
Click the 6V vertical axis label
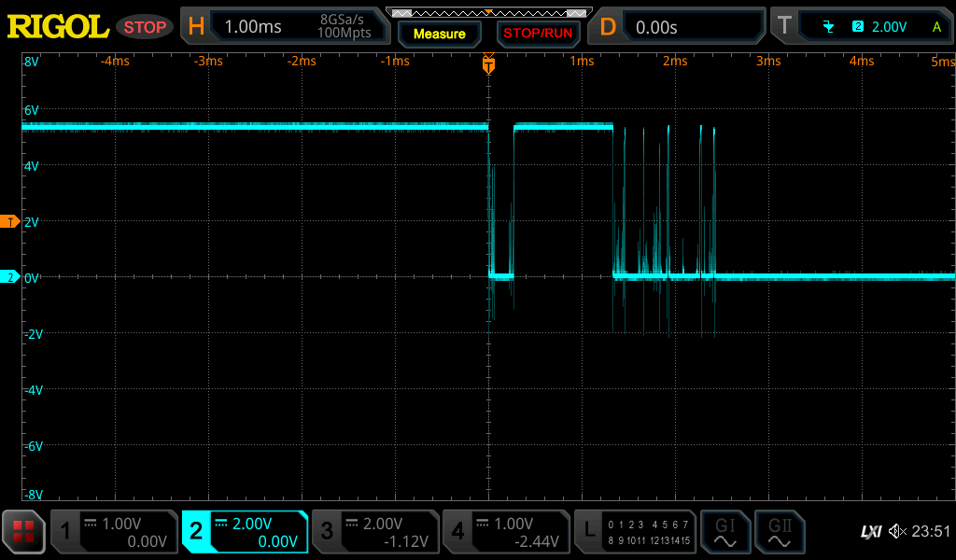(31, 110)
